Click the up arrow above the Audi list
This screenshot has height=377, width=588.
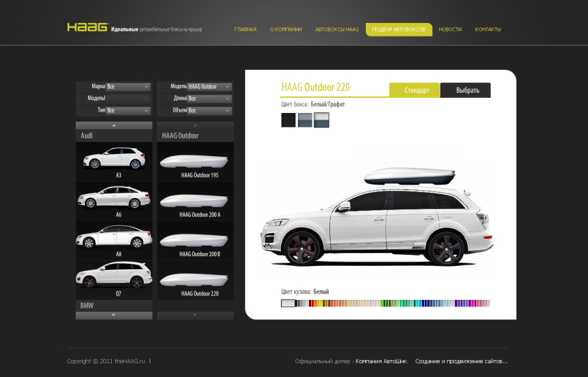[x=114, y=125]
